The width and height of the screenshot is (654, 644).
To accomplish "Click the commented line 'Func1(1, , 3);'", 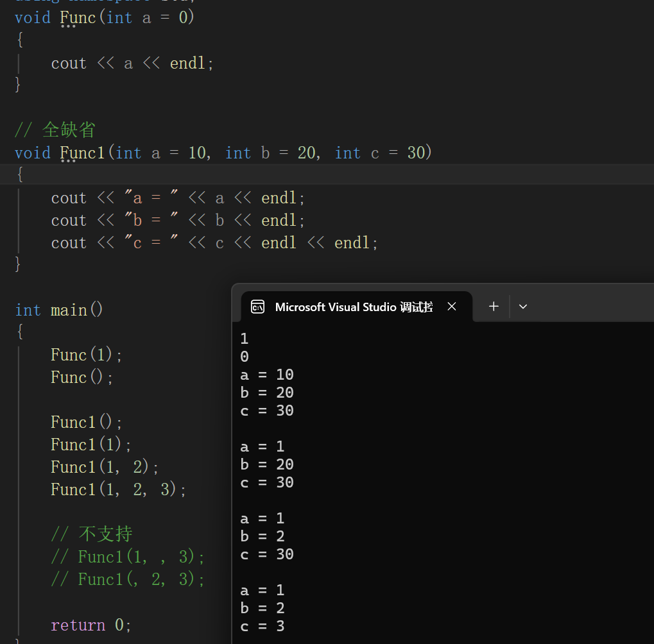I will [x=127, y=557].
